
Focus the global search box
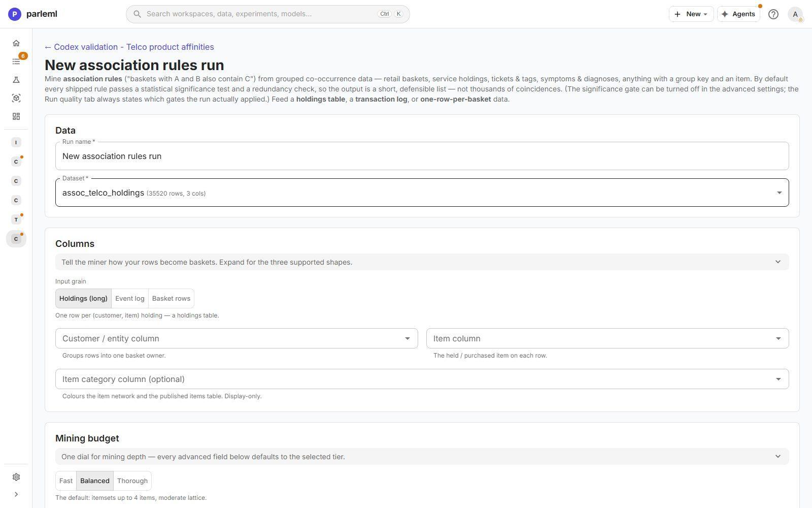coord(268,14)
